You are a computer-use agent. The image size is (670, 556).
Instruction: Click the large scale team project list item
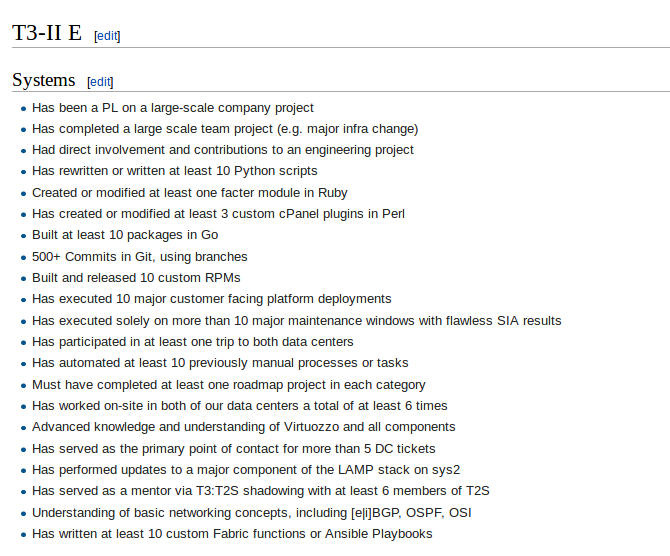(224, 129)
